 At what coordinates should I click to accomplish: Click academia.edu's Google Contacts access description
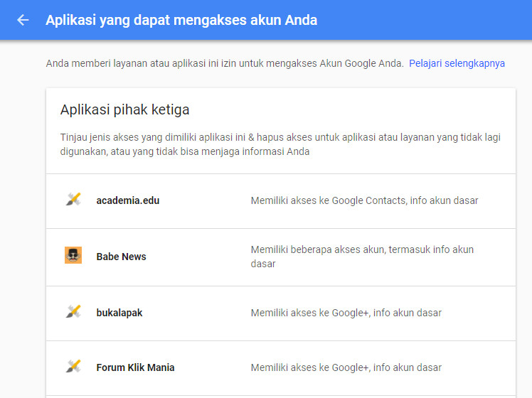point(364,200)
